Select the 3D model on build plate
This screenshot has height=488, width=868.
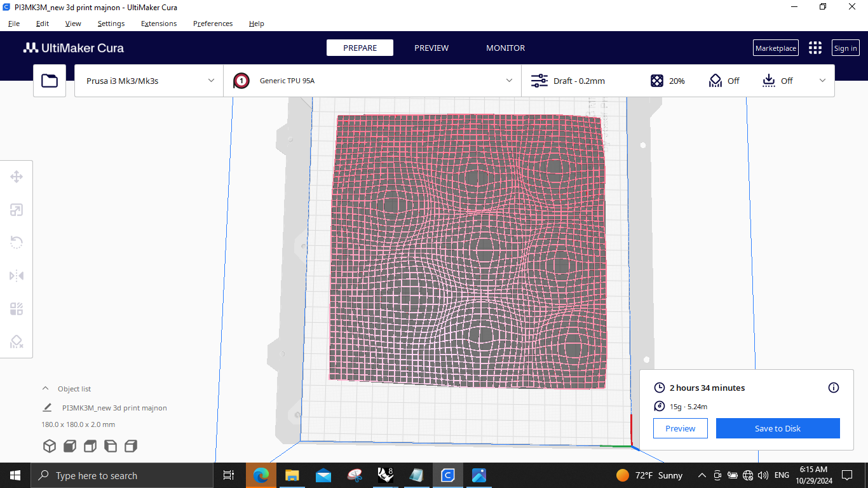tap(468, 251)
